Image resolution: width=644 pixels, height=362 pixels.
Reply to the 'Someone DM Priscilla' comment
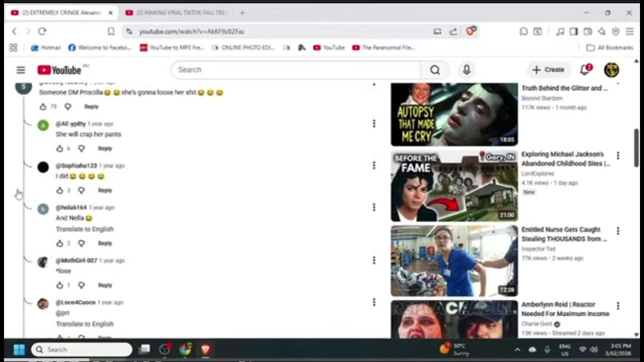[91, 107]
